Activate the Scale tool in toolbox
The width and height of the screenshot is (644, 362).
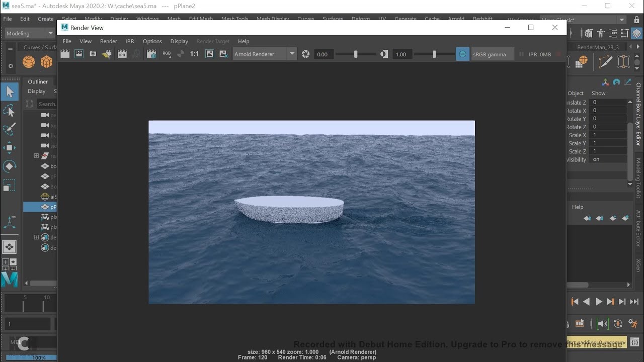(x=10, y=185)
